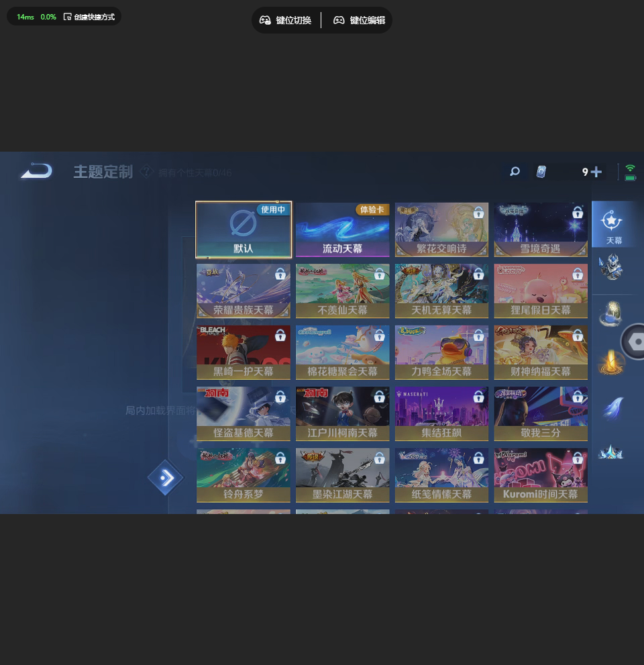
Task: Switch to the 天幕 tab in the sidebar
Action: [x=612, y=223]
